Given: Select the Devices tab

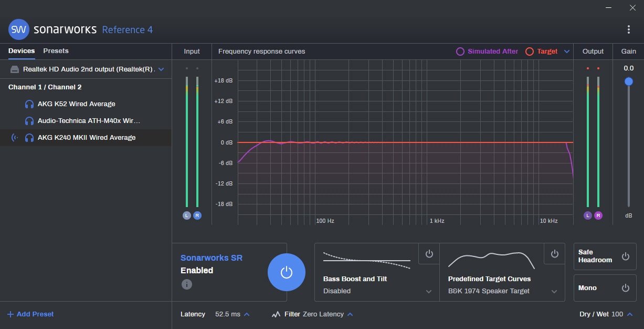Looking at the screenshot, I should click(21, 50).
